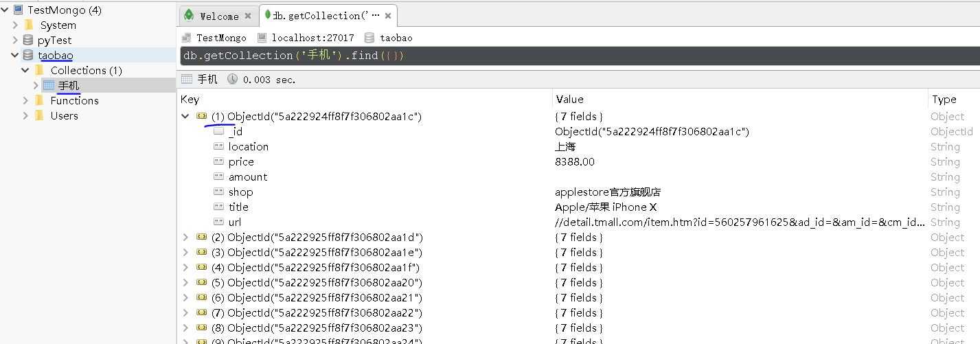Click the title field string icon

pyautogui.click(x=218, y=207)
